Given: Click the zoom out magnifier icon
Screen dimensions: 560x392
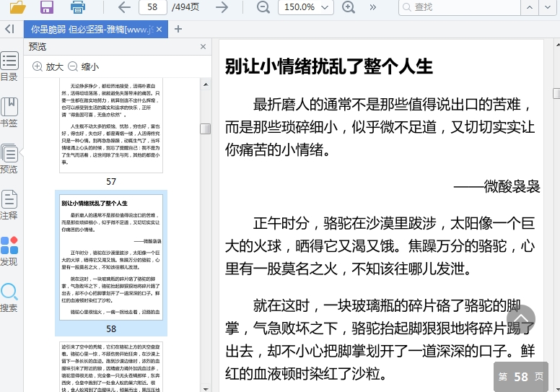Looking at the screenshot, I should coord(263,8).
